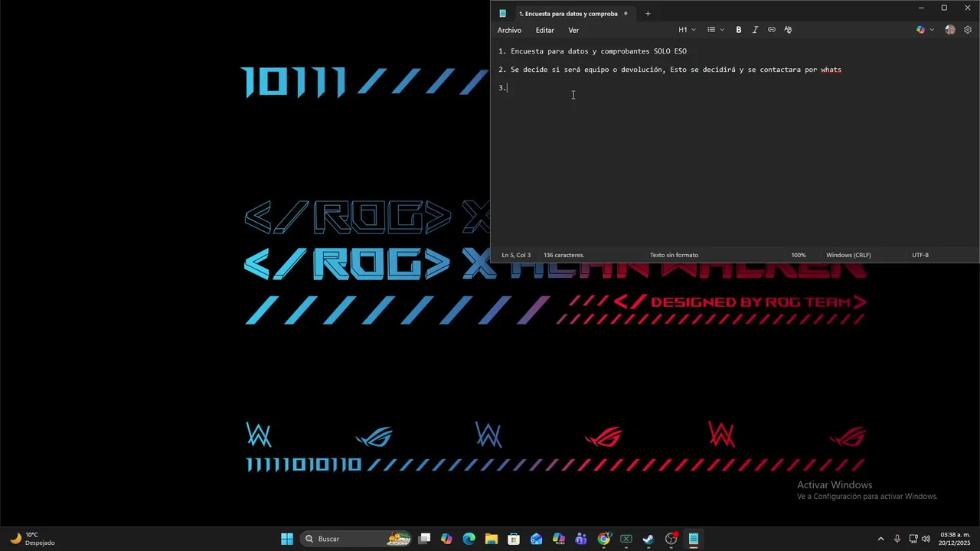Open the network status tray icon

[913, 539]
